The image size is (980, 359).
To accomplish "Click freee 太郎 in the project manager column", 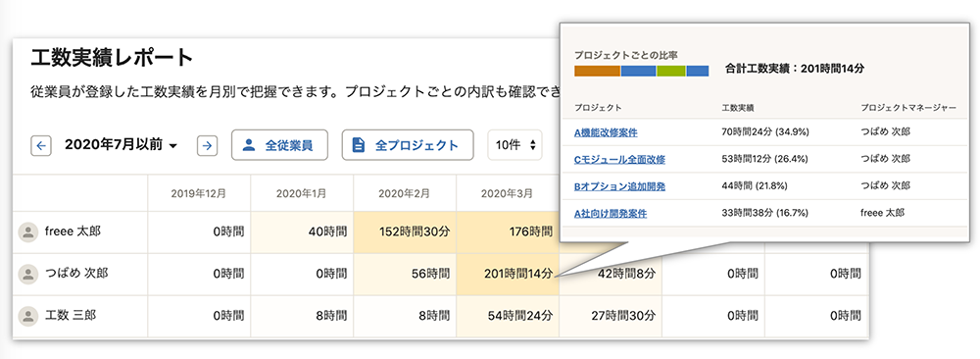I will click(882, 213).
